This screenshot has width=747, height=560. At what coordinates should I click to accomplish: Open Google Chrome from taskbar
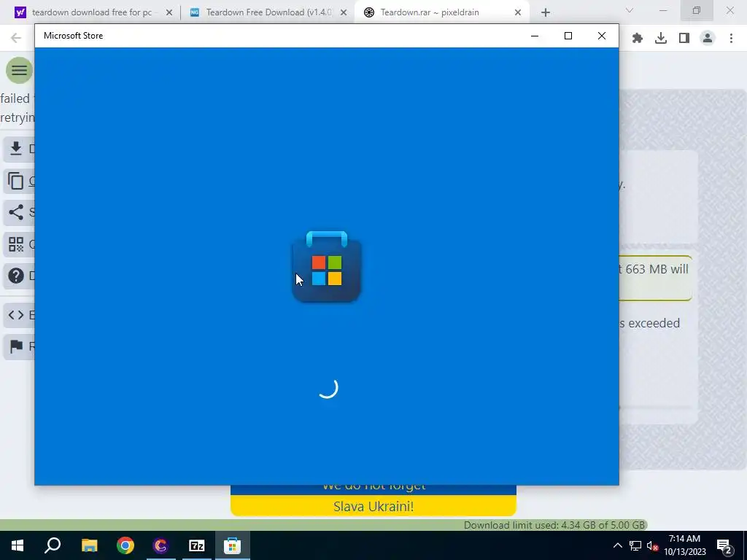point(125,545)
